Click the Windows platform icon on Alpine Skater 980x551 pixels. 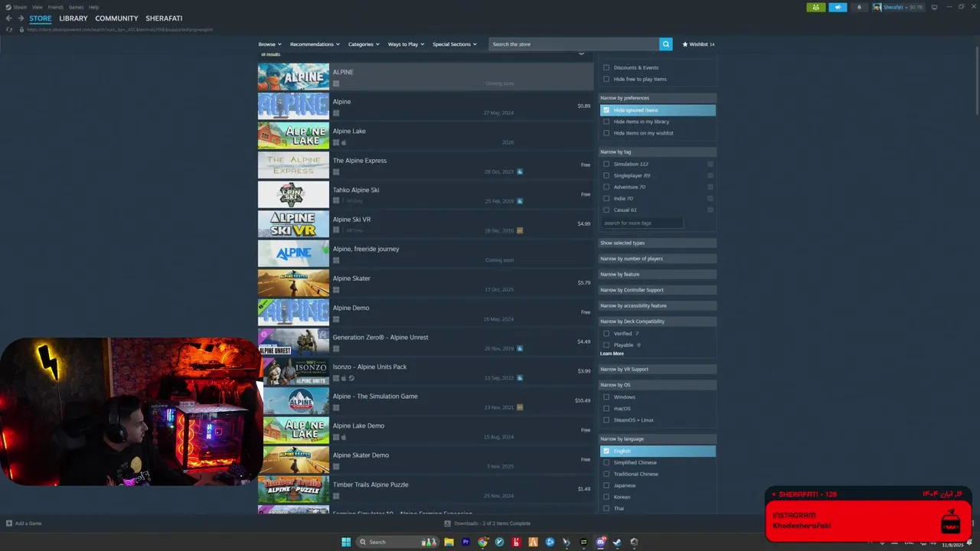pyautogui.click(x=336, y=290)
